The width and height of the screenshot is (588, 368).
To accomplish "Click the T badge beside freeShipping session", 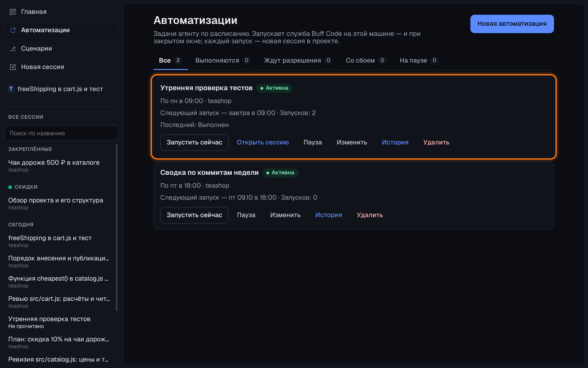I will click(x=11, y=89).
